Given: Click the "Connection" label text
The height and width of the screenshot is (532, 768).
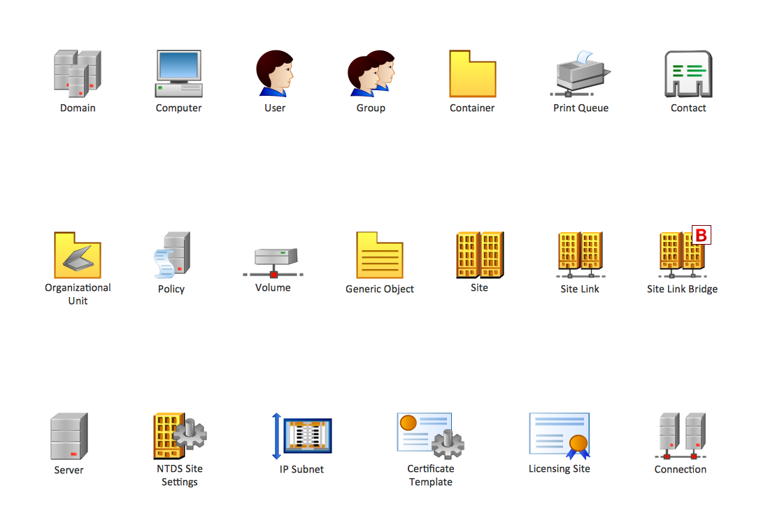Looking at the screenshot, I should [x=681, y=469].
